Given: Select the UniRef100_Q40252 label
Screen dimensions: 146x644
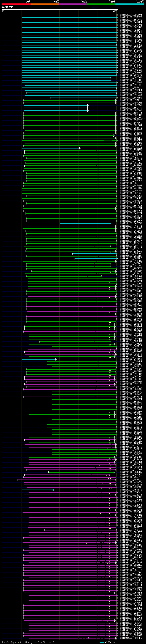Looking at the screenshot, I should 131,65.
